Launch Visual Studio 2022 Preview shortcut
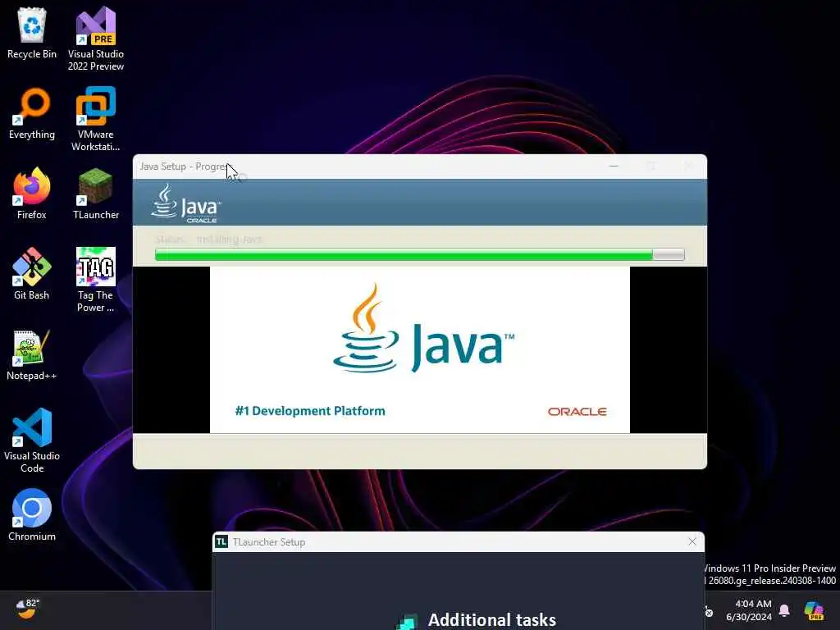840x630 pixels. [x=95, y=39]
